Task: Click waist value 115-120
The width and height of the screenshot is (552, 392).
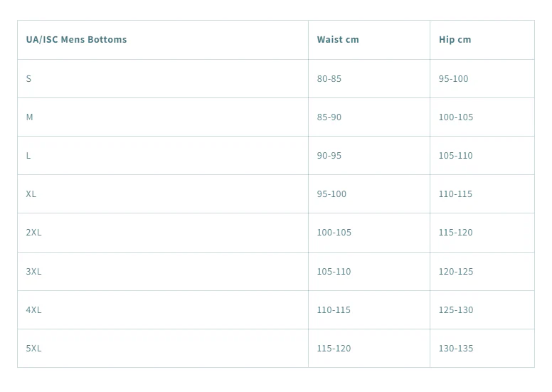Action: tap(334, 348)
